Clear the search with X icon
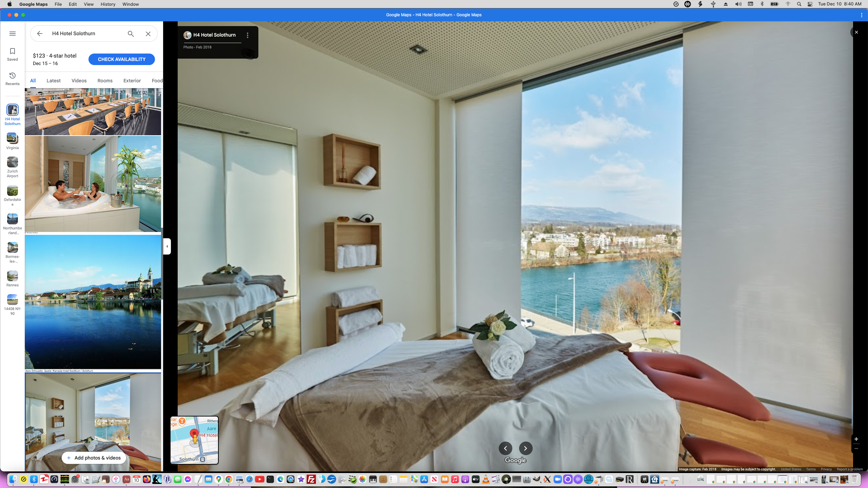Viewport: 868px width, 488px height. click(x=148, y=34)
